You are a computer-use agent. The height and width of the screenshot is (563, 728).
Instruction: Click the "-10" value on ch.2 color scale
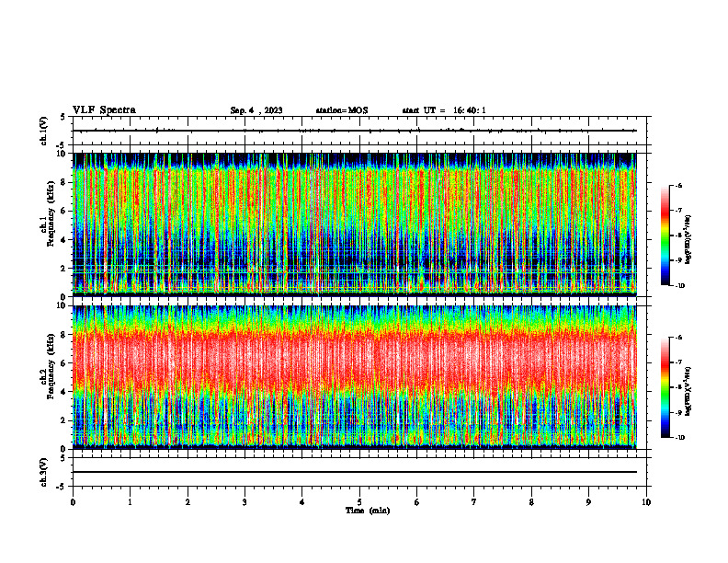[x=679, y=438]
